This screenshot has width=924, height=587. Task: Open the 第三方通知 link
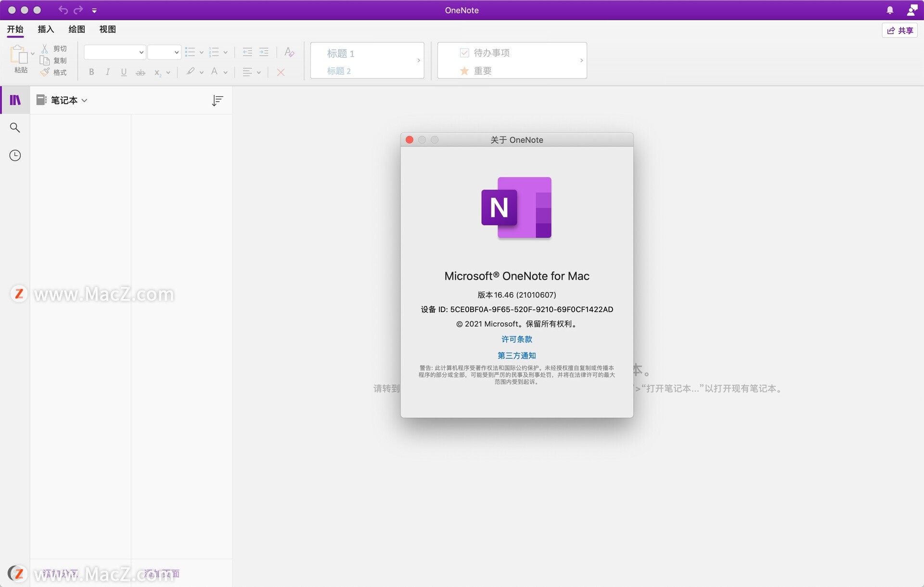[x=517, y=356]
